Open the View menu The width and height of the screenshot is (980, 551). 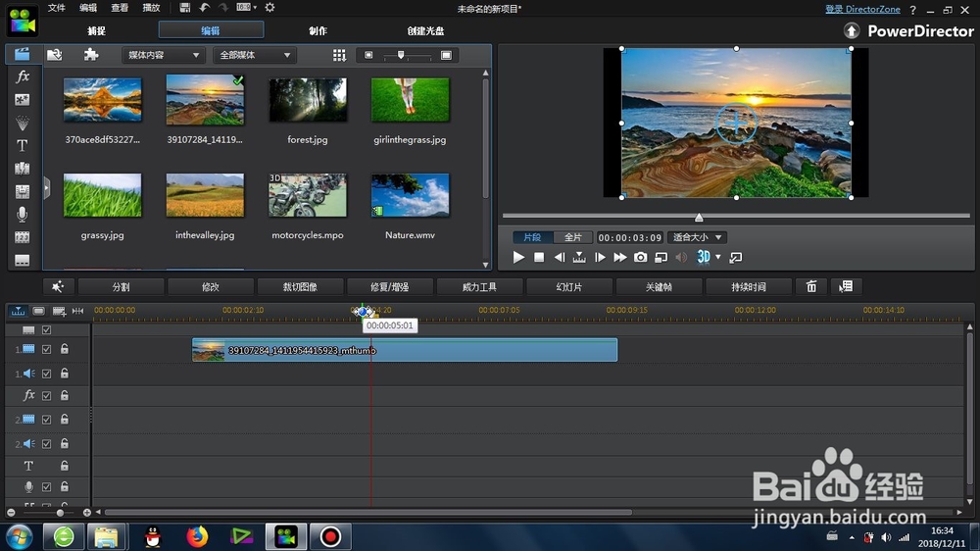pyautogui.click(x=120, y=8)
